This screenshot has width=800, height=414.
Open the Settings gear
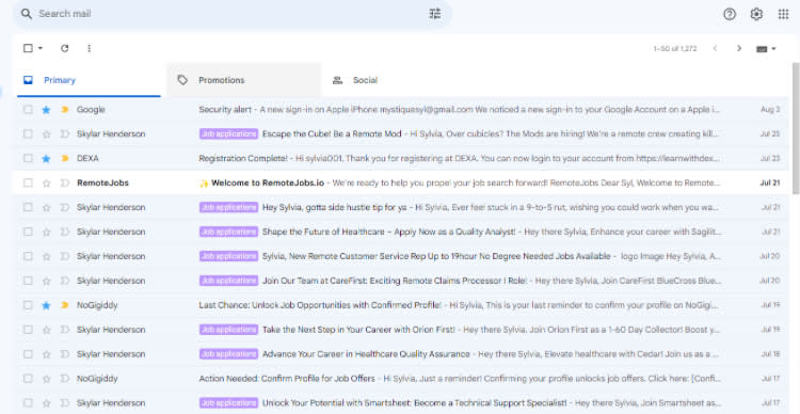click(x=757, y=14)
